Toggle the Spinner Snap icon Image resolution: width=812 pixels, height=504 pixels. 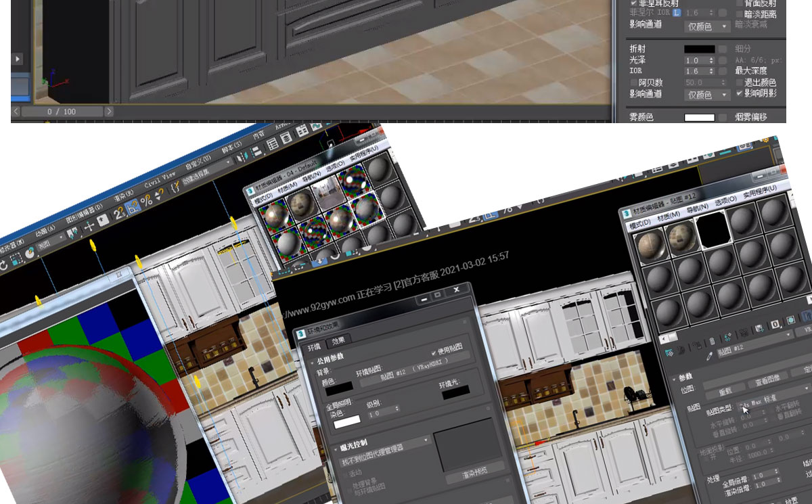pyautogui.click(x=159, y=195)
